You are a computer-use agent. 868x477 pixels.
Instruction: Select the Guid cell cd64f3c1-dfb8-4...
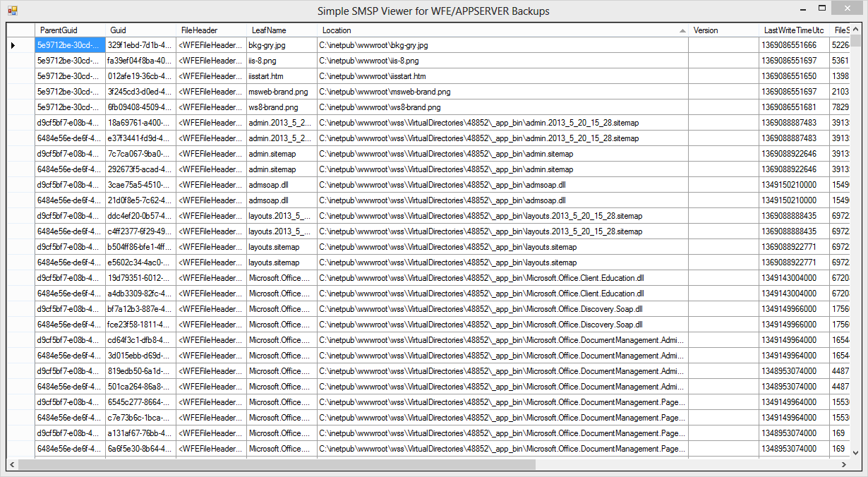(x=140, y=340)
